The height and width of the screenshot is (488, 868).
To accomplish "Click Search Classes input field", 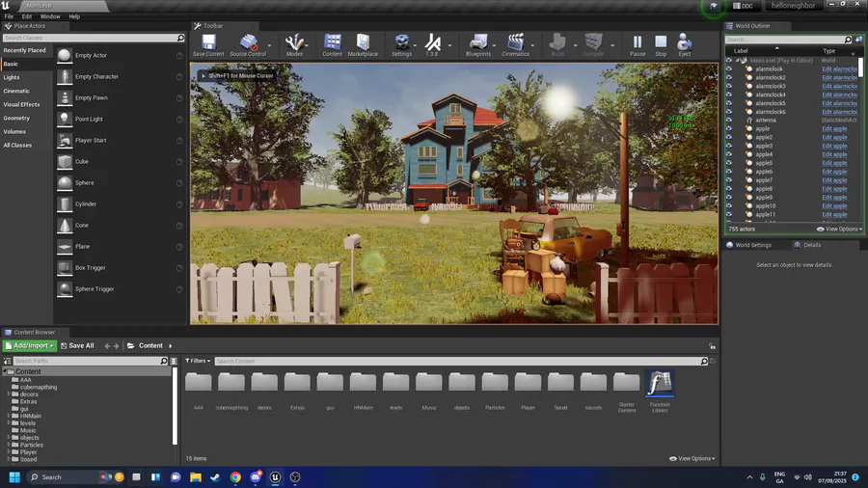I will (x=93, y=38).
